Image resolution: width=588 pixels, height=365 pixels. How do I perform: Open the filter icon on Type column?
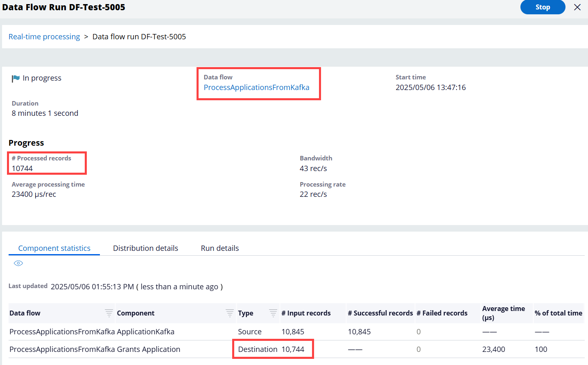pyautogui.click(x=273, y=313)
